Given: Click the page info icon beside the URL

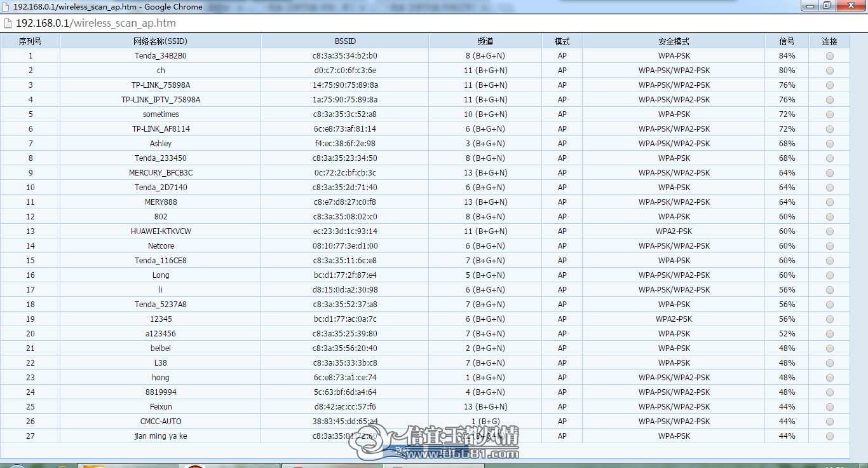Looking at the screenshot, I should point(8,23).
